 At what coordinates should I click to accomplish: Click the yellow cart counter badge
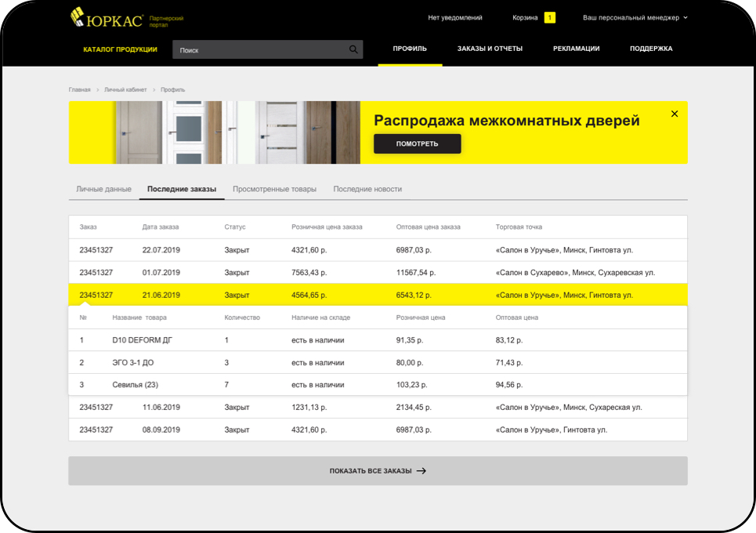[549, 18]
